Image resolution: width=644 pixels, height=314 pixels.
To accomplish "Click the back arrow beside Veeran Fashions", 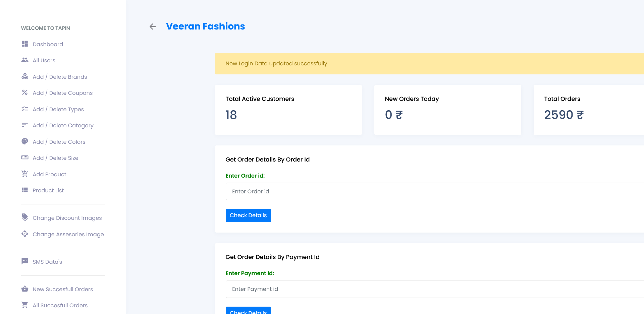I will pyautogui.click(x=153, y=26).
